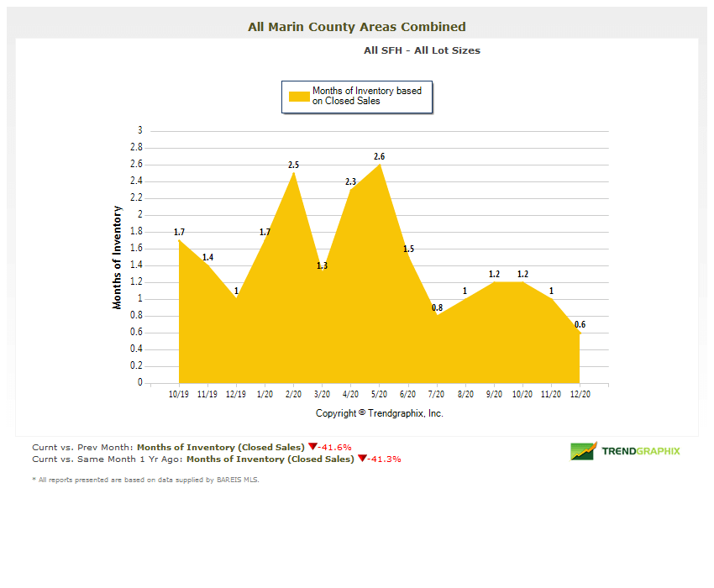Click the 2.6 peak data label at 5/20

coord(380,156)
